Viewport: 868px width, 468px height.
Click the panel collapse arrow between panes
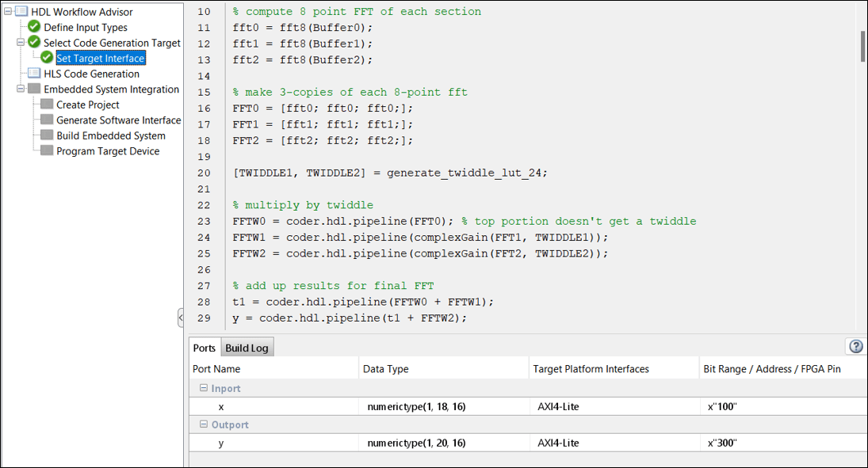tap(181, 317)
